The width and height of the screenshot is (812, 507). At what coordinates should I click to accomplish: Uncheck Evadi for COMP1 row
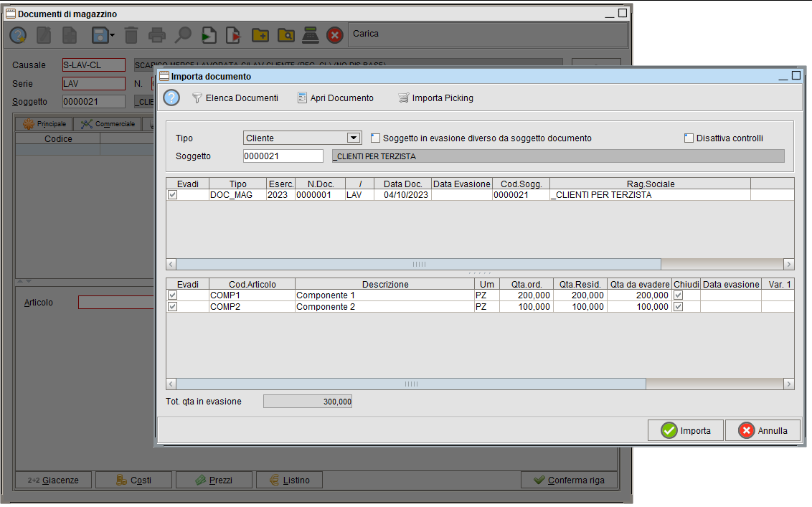coord(172,295)
